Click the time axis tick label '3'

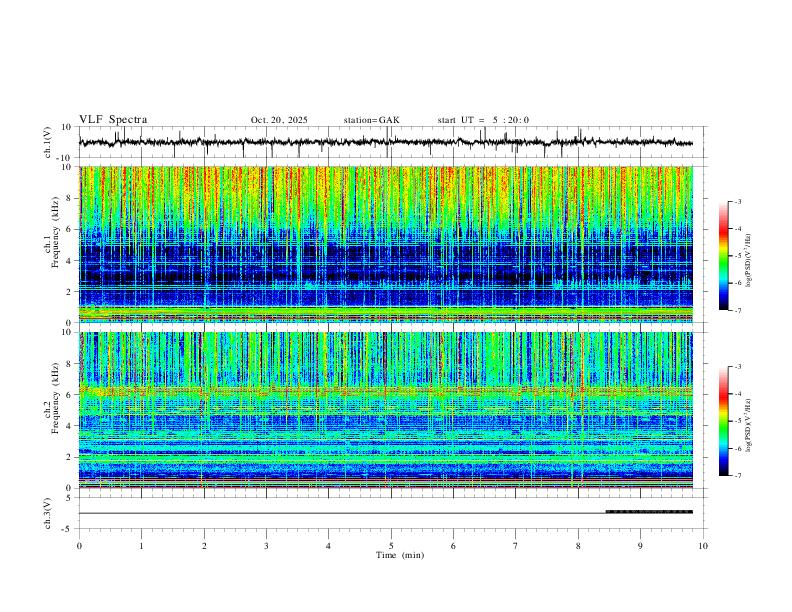coord(266,546)
